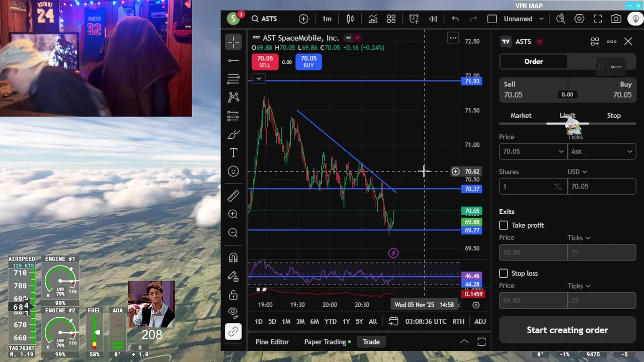Select the ruler measure tool
644x362 pixels.
click(x=233, y=196)
